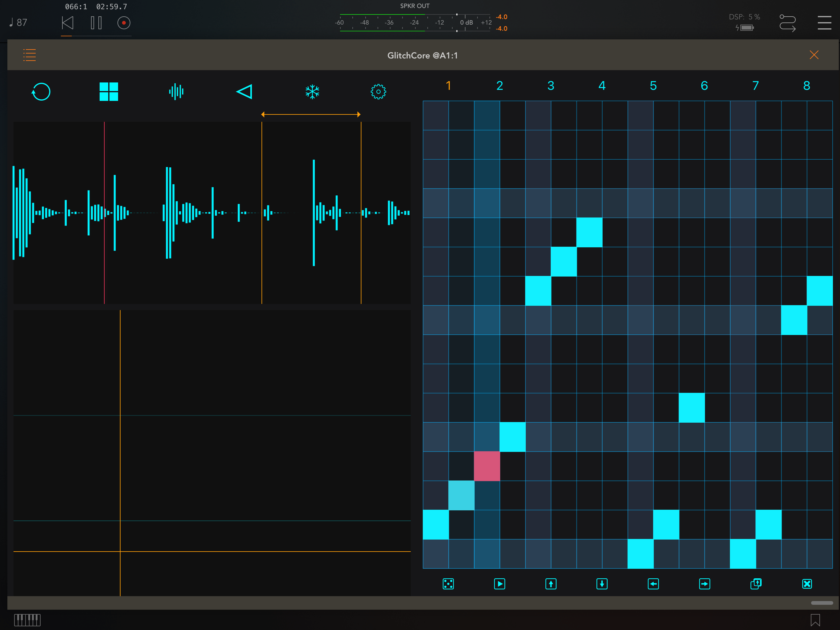Open the signal routing icon
The height and width of the screenshot is (630, 840).
[787, 23]
